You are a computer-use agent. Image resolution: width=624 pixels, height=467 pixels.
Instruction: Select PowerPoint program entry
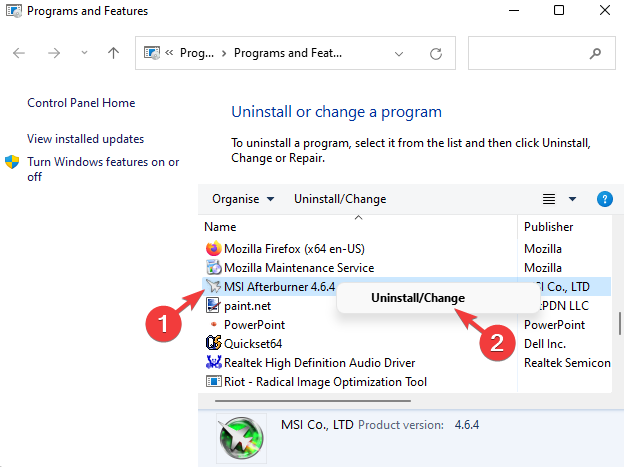(x=254, y=324)
